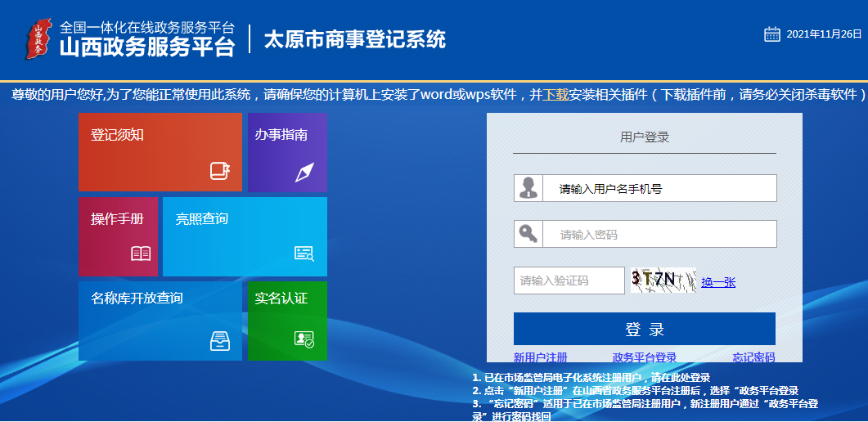Open the 新用户注册 link
The height and width of the screenshot is (422, 868).
540,357
